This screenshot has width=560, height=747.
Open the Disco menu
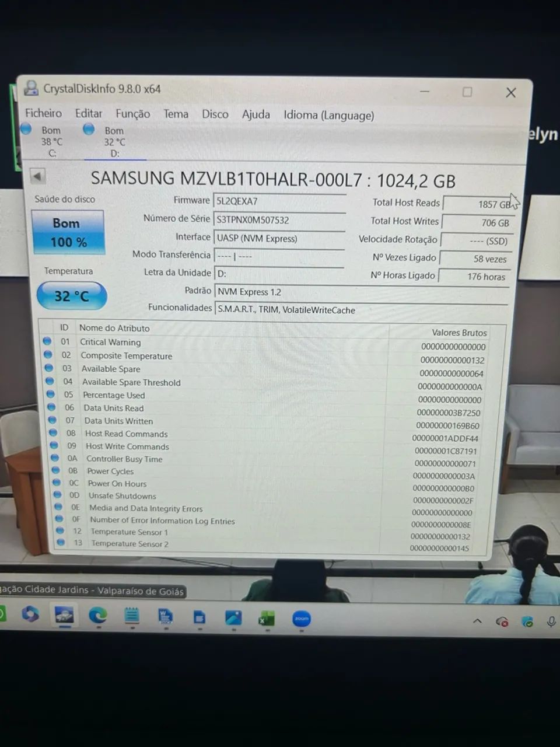pos(215,114)
